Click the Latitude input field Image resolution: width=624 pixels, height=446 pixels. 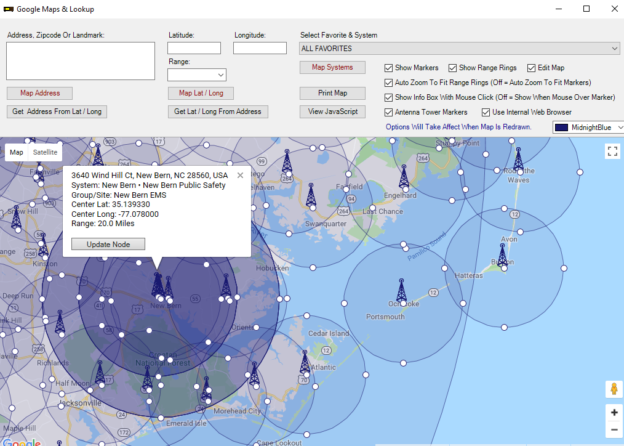(194, 48)
